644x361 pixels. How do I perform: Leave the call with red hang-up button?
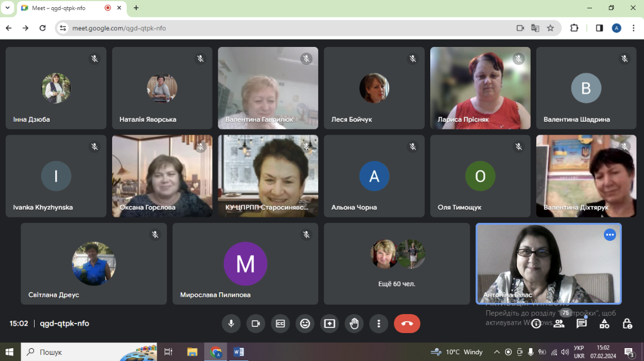[407, 324]
